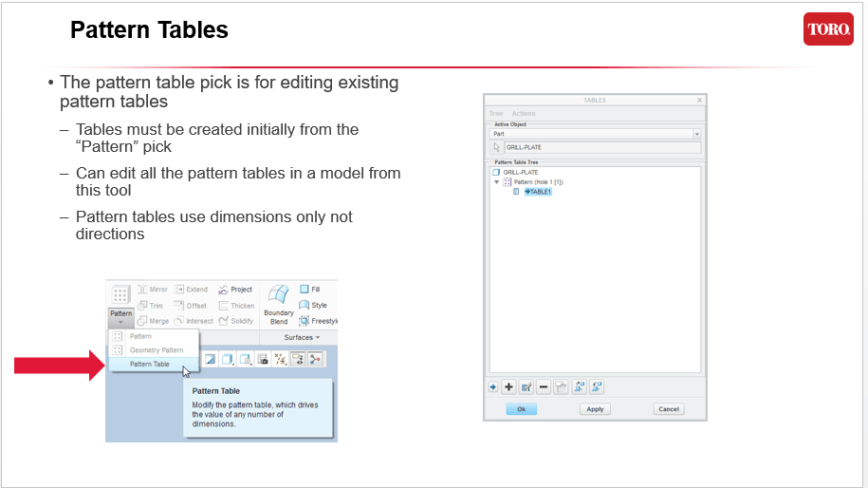The width and height of the screenshot is (868, 488).
Task: Click the GRILL-PLATE active object field
Action: 602,147
